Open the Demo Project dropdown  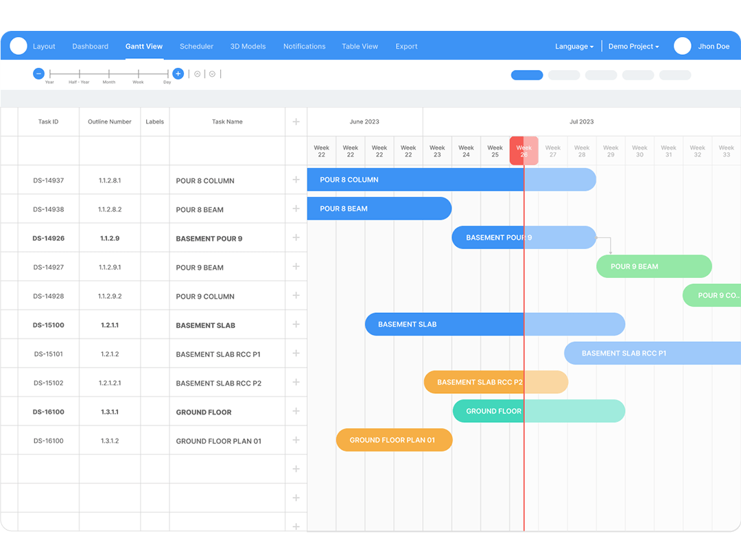click(x=633, y=47)
